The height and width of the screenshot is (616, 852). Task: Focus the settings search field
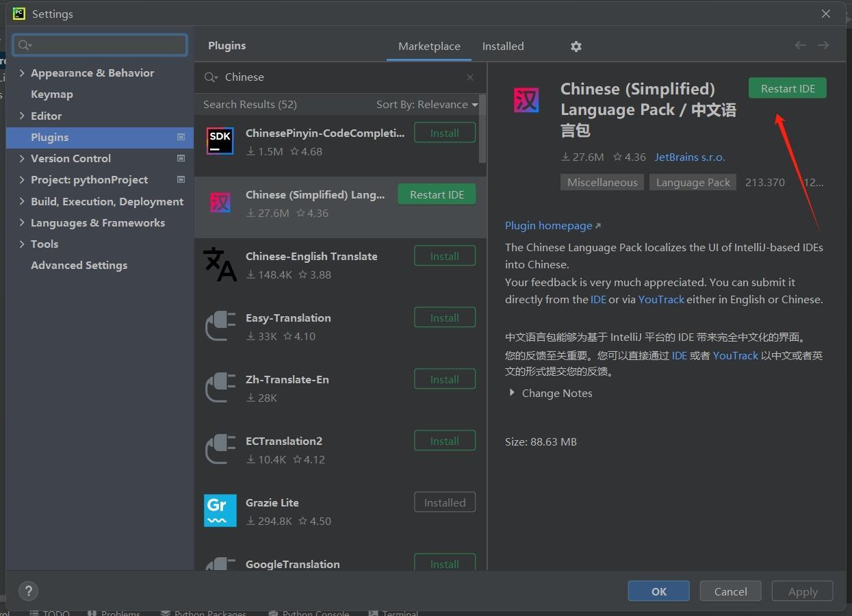coord(100,45)
